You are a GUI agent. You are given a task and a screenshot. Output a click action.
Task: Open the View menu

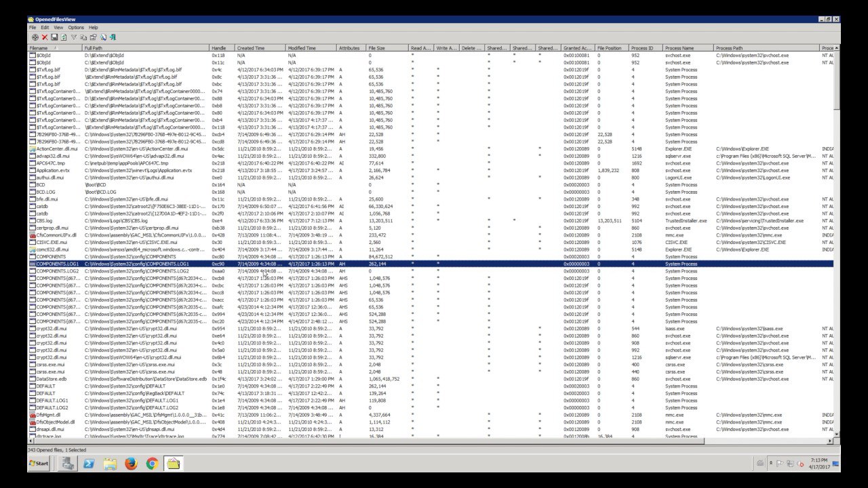point(58,27)
